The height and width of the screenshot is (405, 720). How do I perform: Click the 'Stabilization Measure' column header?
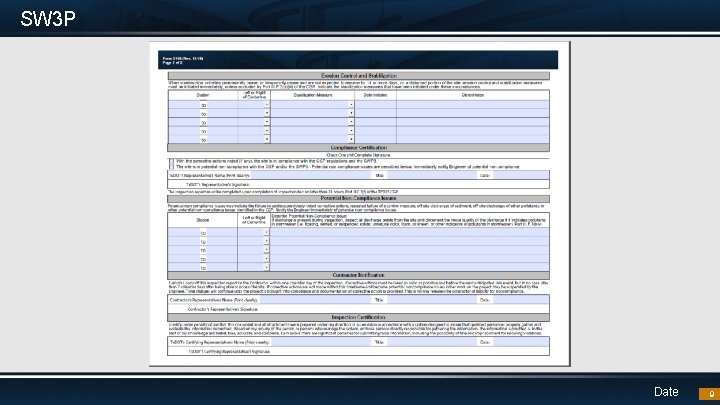click(313, 95)
